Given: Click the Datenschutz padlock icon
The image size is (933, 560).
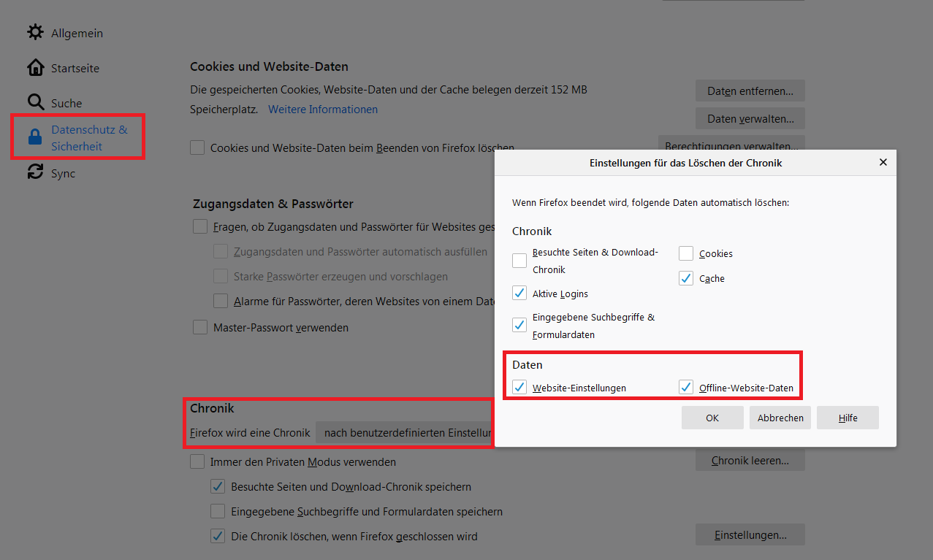Looking at the screenshot, I should click(34, 137).
